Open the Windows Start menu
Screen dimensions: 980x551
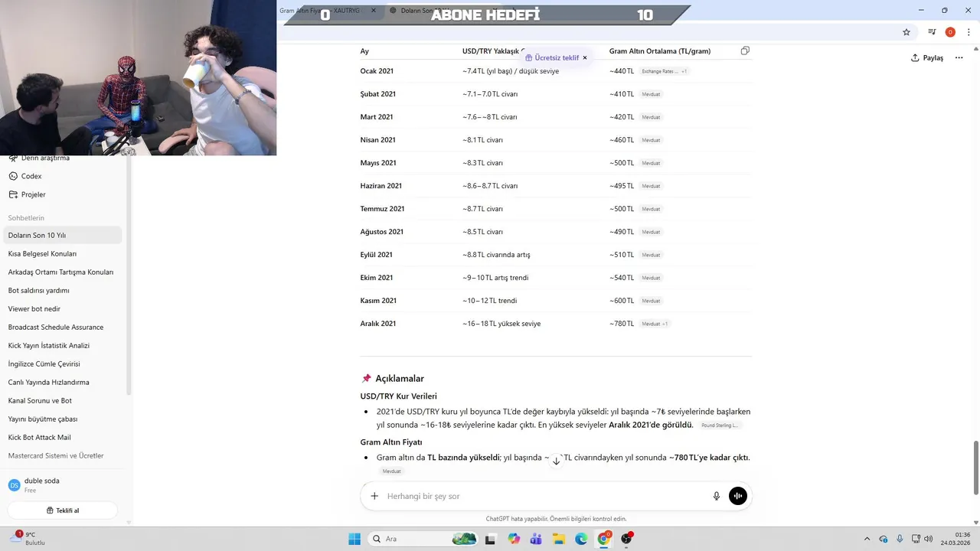point(354,539)
